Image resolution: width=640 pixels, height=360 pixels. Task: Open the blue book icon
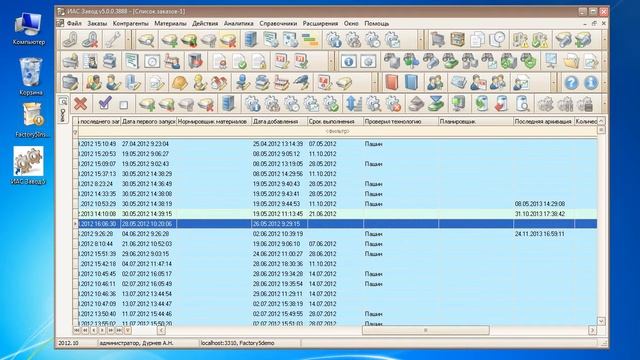411,82
